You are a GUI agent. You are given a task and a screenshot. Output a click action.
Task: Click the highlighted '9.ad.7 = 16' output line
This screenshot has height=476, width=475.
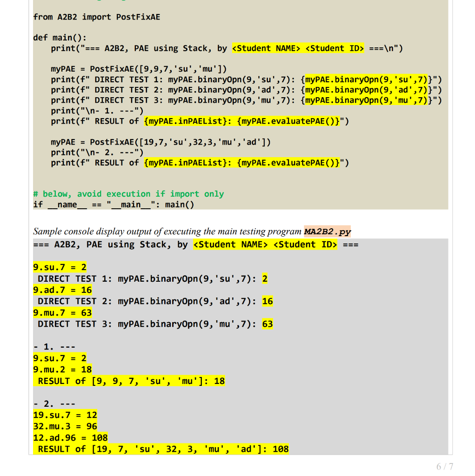pyautogui.click(x=62, y=290)
